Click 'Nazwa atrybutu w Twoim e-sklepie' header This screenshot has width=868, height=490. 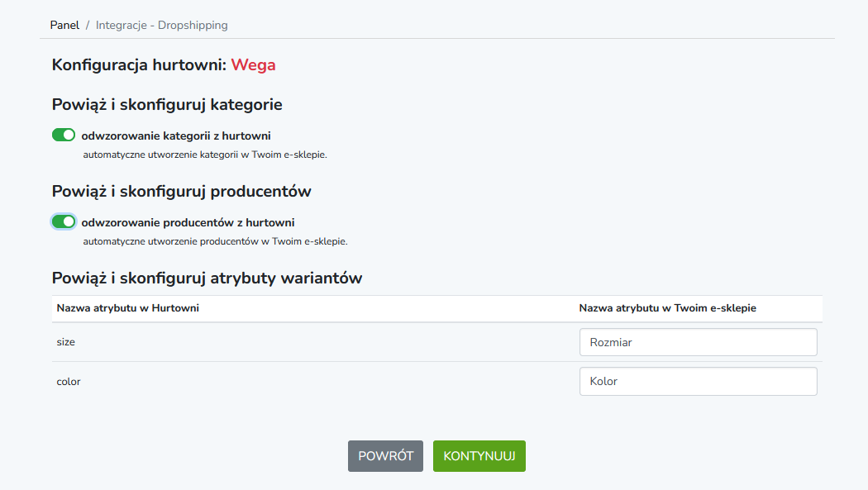click(668, 308)
